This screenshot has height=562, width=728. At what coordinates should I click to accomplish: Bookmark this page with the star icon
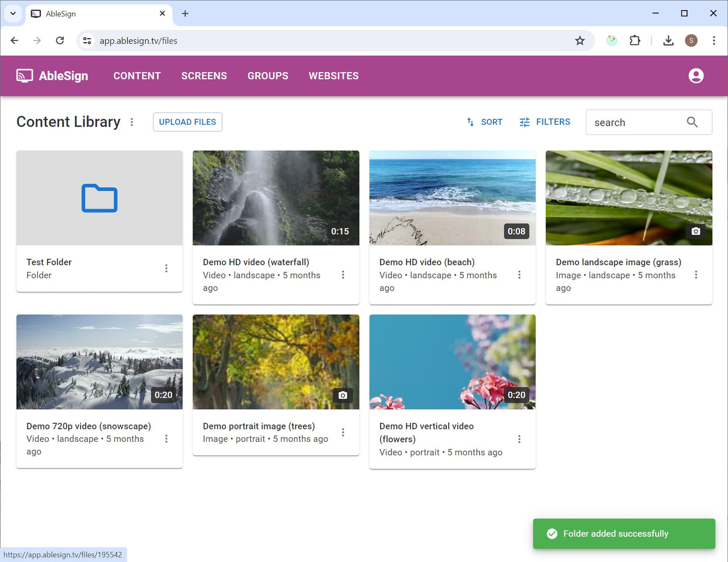[x=580, y=40]
